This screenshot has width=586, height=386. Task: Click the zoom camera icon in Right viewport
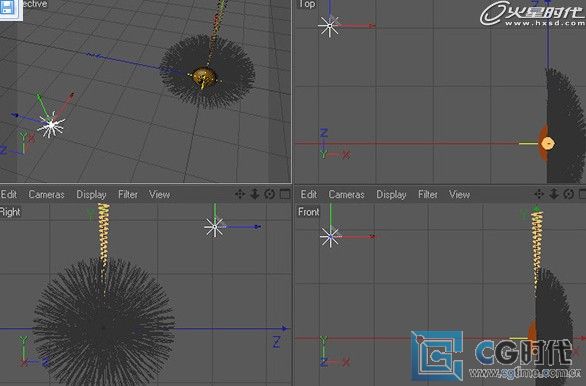(255, 194)
